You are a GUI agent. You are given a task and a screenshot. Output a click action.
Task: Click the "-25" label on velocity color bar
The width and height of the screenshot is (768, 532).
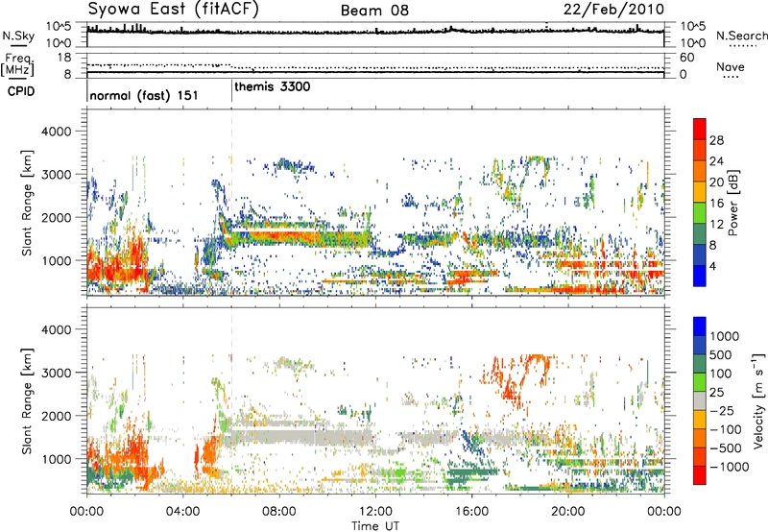[x=722, y=410]
